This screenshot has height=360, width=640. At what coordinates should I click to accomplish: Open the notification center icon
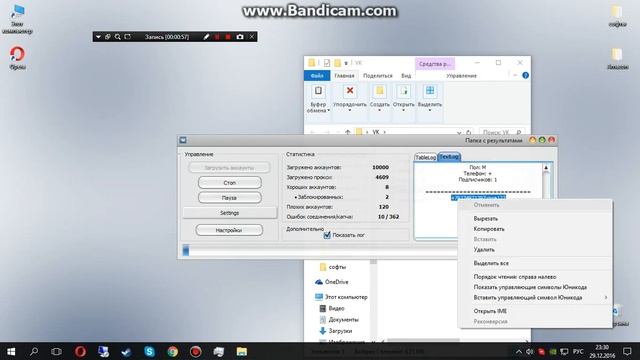pos(627,351)
